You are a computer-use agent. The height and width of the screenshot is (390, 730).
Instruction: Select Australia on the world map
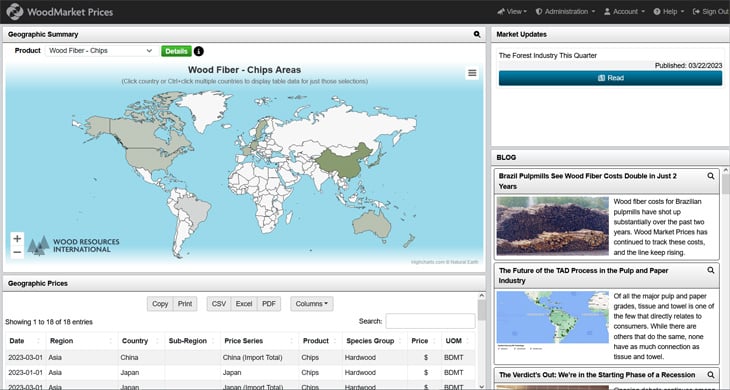pos(371,225)
